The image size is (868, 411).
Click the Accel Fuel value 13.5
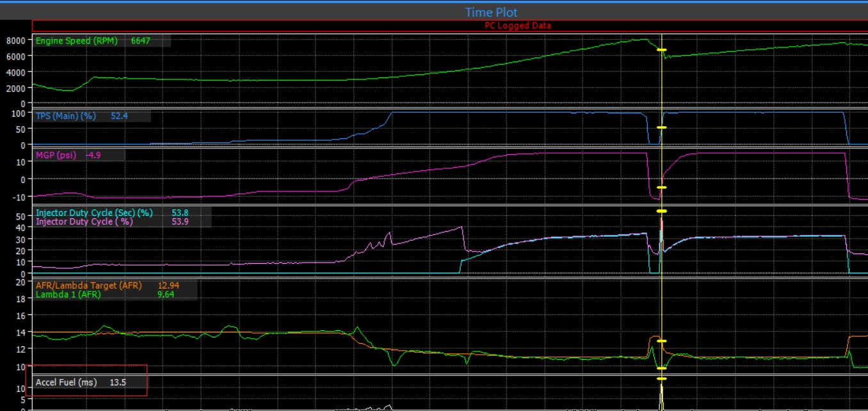coord(118,382)
